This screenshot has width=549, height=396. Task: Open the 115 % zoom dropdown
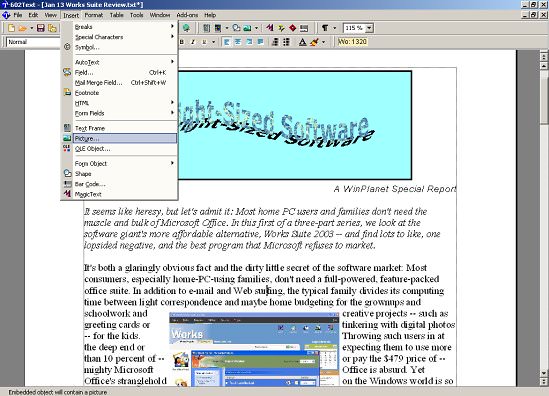pos(369,28)
